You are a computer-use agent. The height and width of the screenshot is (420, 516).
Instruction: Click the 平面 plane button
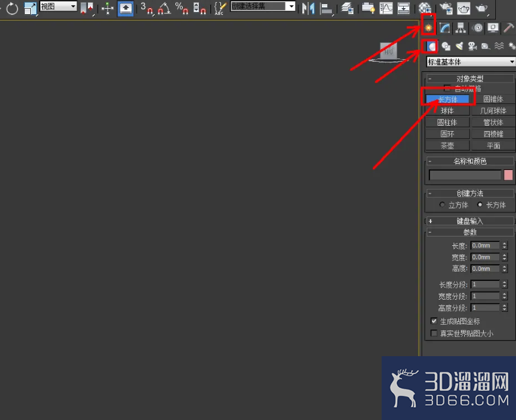coord(493,145)
